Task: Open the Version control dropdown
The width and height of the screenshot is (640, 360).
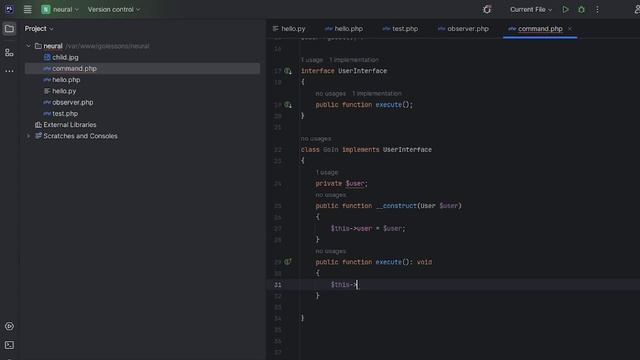Action: (114, 9)
